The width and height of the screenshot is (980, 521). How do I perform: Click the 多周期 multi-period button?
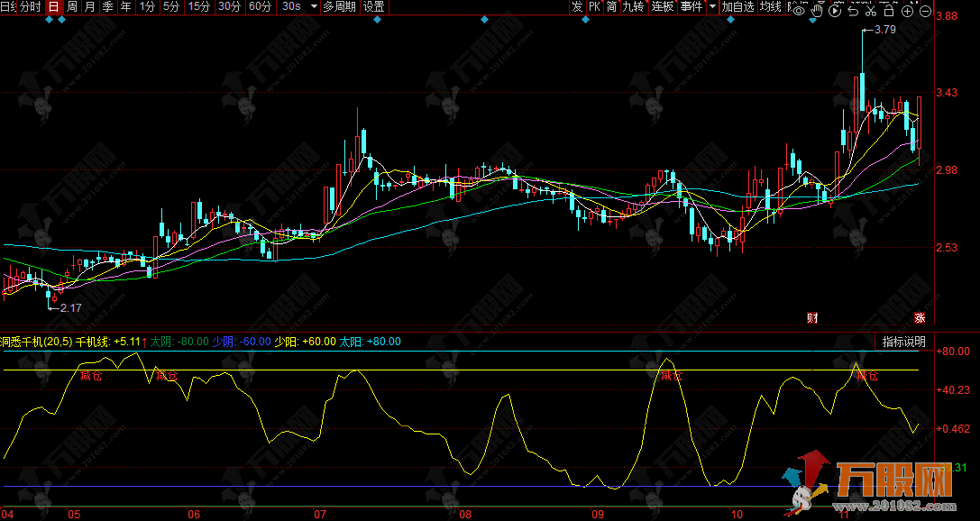click(x=340, y=6)
